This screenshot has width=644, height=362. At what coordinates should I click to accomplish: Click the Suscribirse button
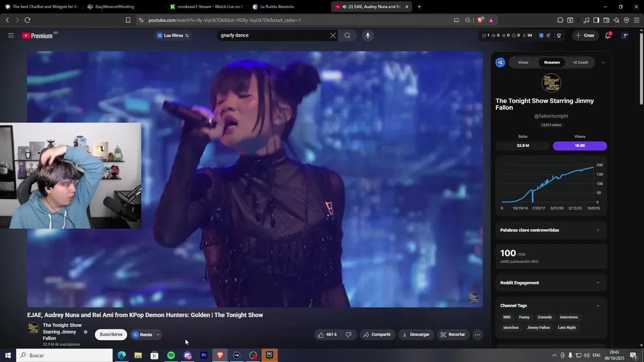(111, 334)
